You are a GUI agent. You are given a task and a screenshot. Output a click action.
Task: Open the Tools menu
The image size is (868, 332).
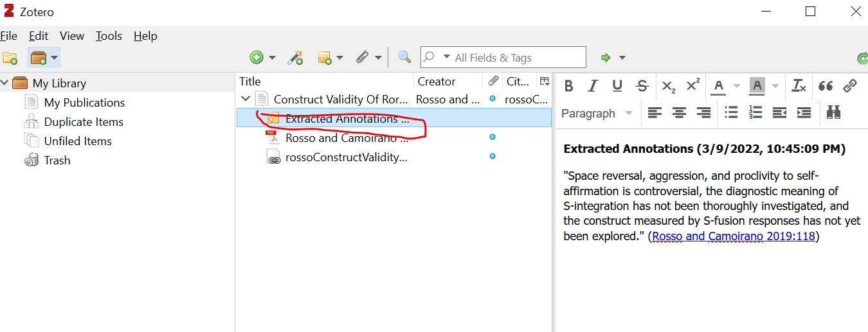coord(109,36)
